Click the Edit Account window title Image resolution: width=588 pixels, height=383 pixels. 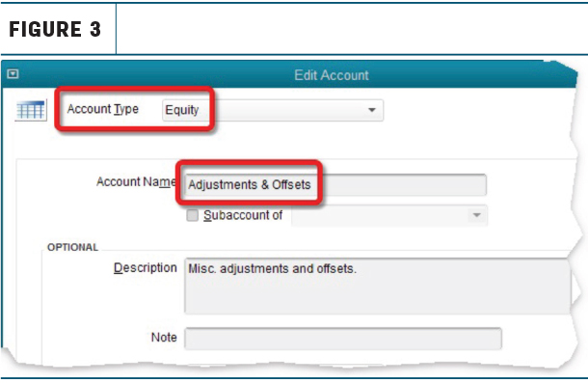tap(332, 75)
